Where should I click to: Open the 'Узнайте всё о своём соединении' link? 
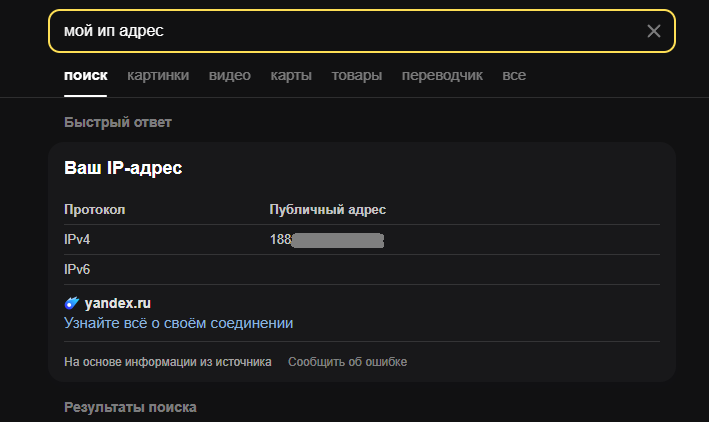pos(178,323)
